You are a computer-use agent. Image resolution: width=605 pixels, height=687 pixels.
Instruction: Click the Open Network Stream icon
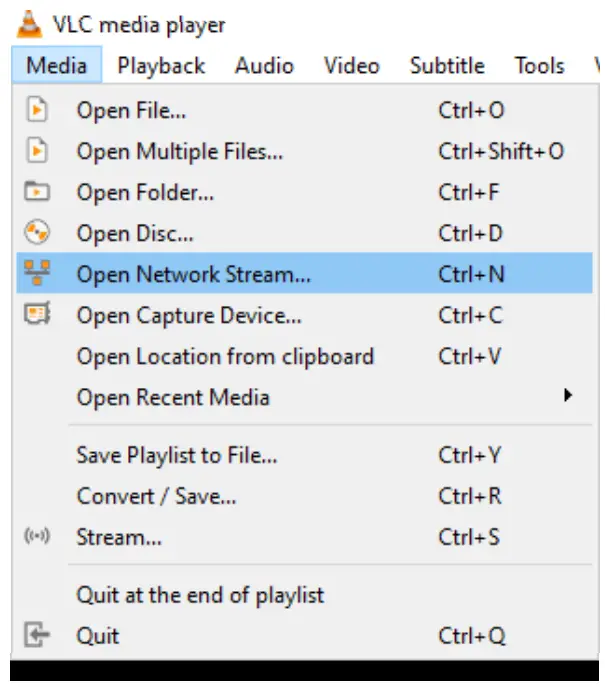pos(36,274)
